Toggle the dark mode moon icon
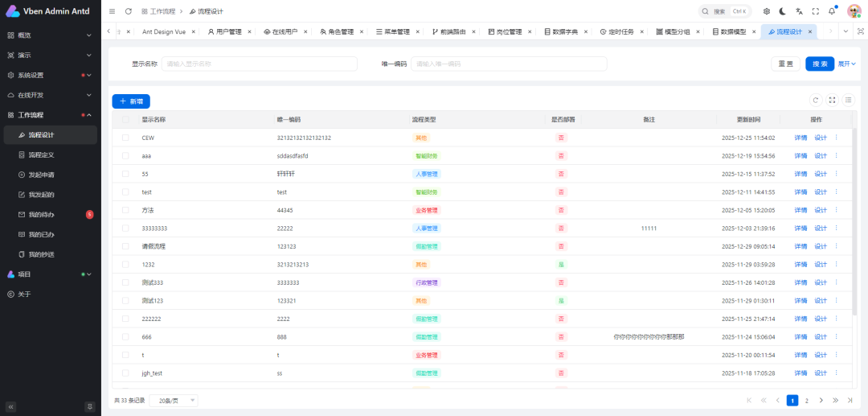 coord(782,11)
